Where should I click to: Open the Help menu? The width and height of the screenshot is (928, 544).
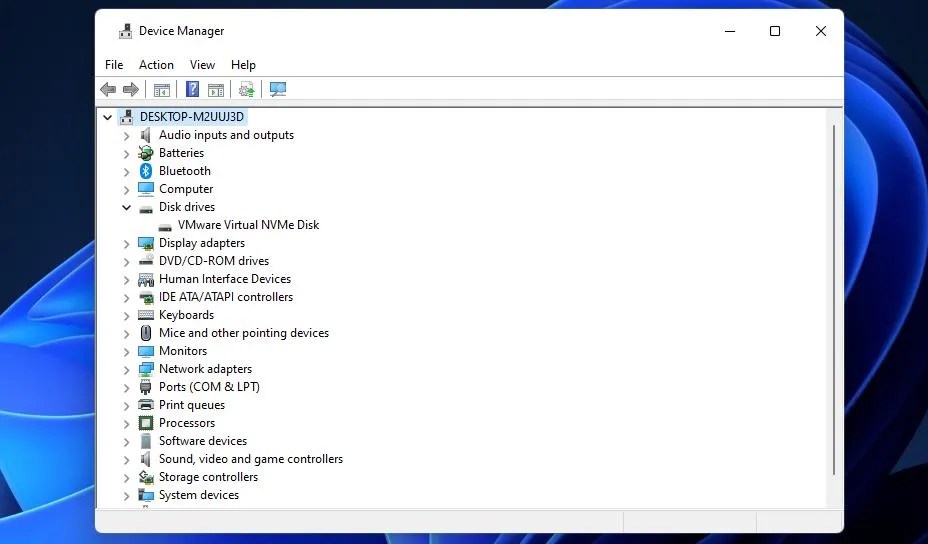(243, 65)
